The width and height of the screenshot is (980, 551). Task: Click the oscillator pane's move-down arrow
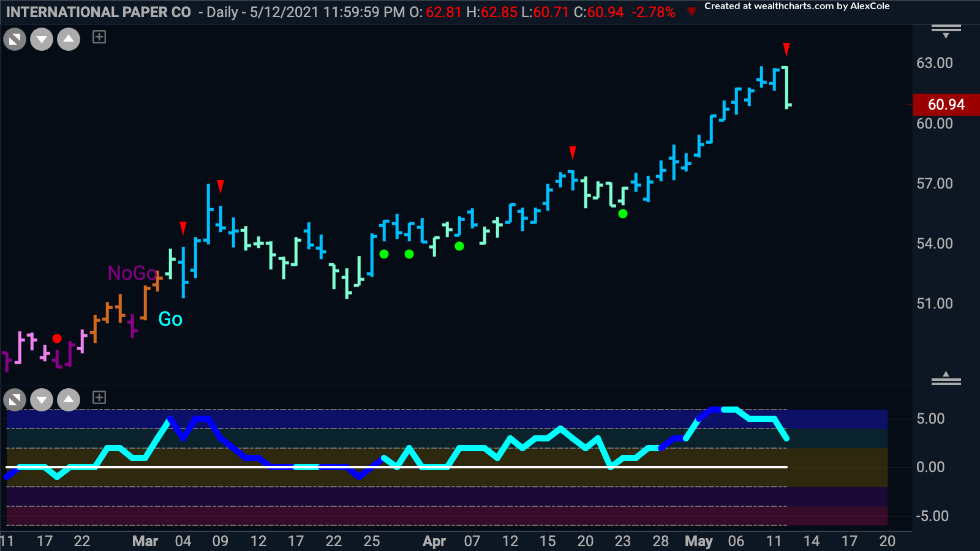click(x=42, y=400)
